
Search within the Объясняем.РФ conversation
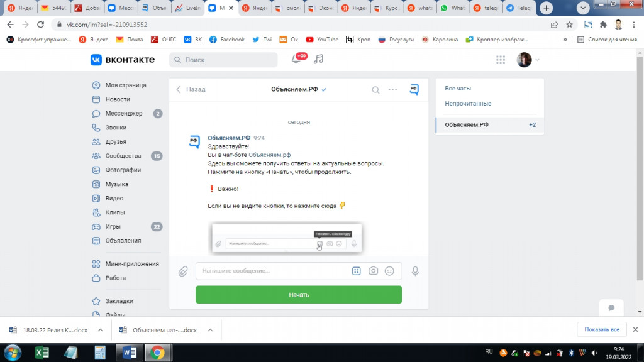pyautogui.click(x=375, y=90)
